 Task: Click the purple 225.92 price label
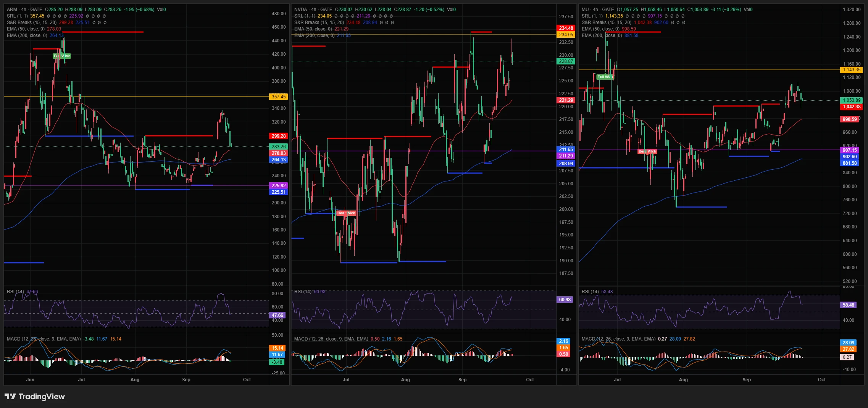coord(279,186)
